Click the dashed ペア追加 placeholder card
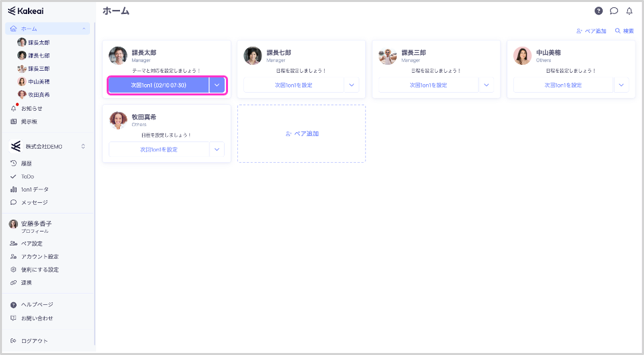The height and width of the screenshot is (355, 644). (301, 133)
